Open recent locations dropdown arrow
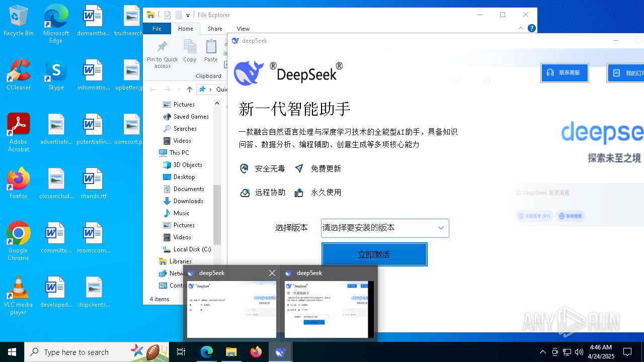Viewport: 644px width, 362px height. pyautogui.click(x=179, y=89)
